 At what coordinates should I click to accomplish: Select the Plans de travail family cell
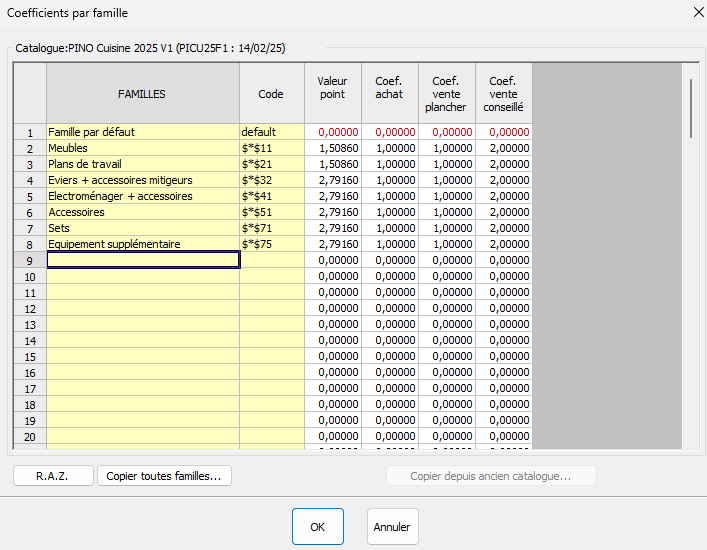(x=142, y=164)
